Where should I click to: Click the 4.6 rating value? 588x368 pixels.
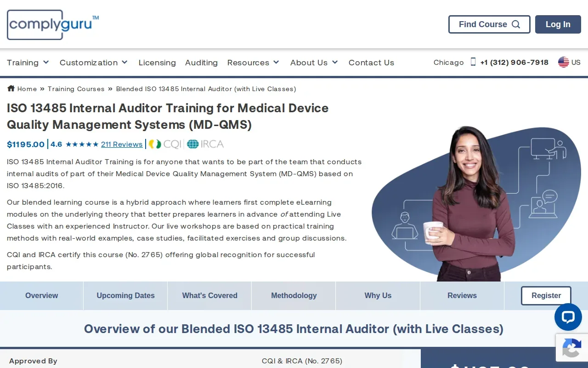57,144
